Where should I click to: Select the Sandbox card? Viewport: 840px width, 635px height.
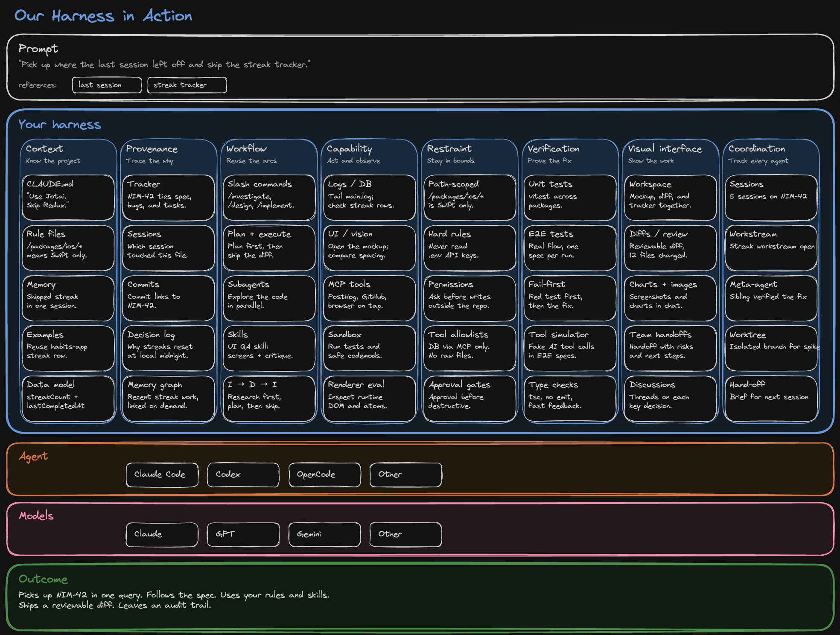(370, 348)
